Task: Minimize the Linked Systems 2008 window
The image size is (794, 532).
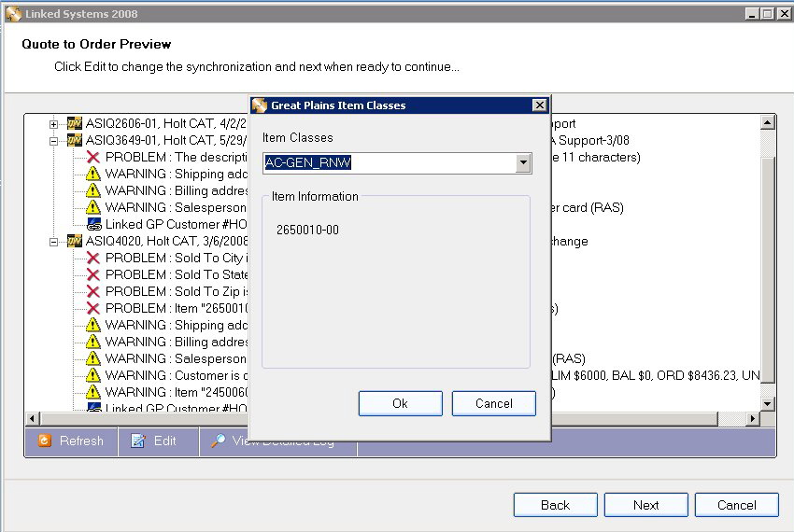Action: [752, 14]
